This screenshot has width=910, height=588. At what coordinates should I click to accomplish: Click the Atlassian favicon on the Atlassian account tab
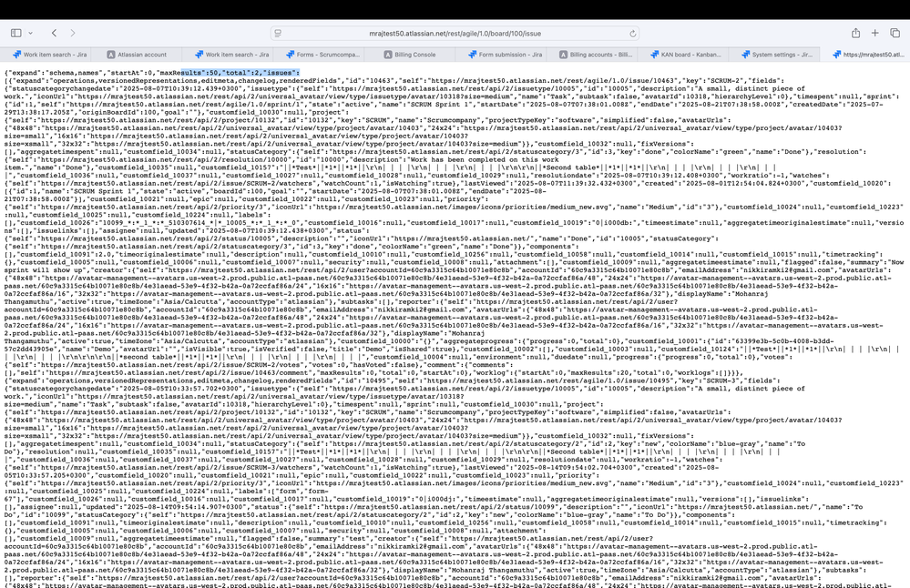click(109, 54)
